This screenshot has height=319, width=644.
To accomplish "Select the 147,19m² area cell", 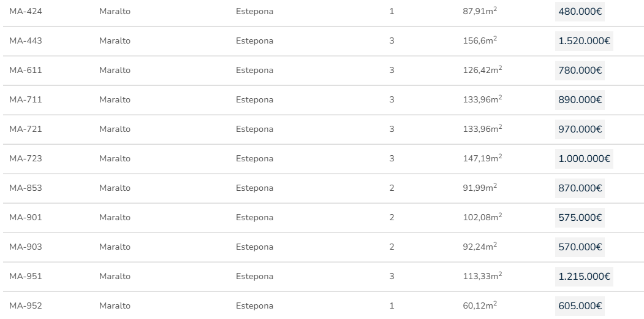I will [x=482, y=158].
